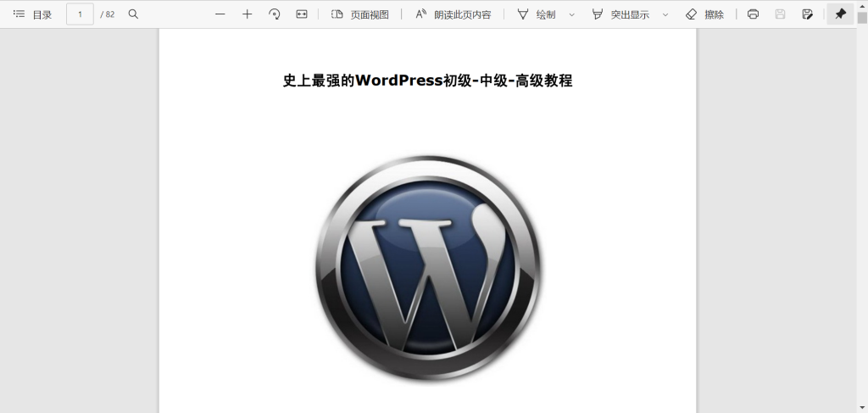
Task: Expand the 突出显示 highlight options dropdown arrow
Action: [x=665, y=14]
